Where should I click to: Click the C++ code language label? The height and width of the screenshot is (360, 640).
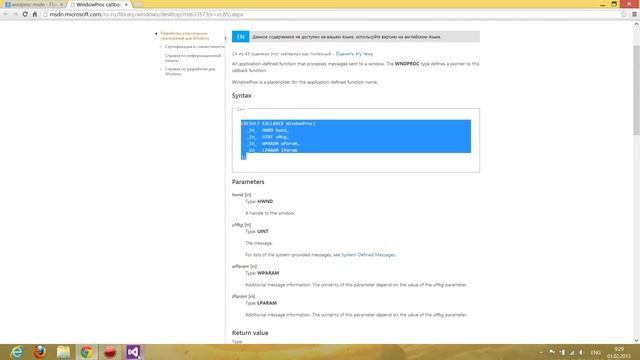(x=240, y=109)
